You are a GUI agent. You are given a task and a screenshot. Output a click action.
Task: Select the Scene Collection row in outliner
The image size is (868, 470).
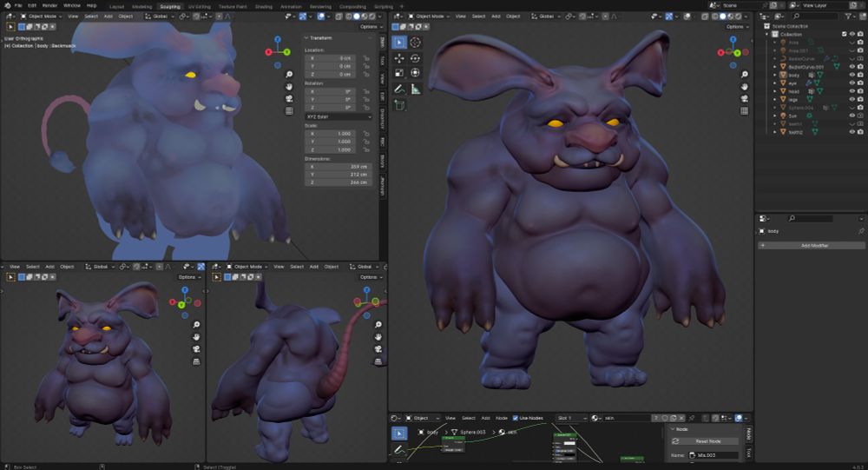click(x=790, y=26)
